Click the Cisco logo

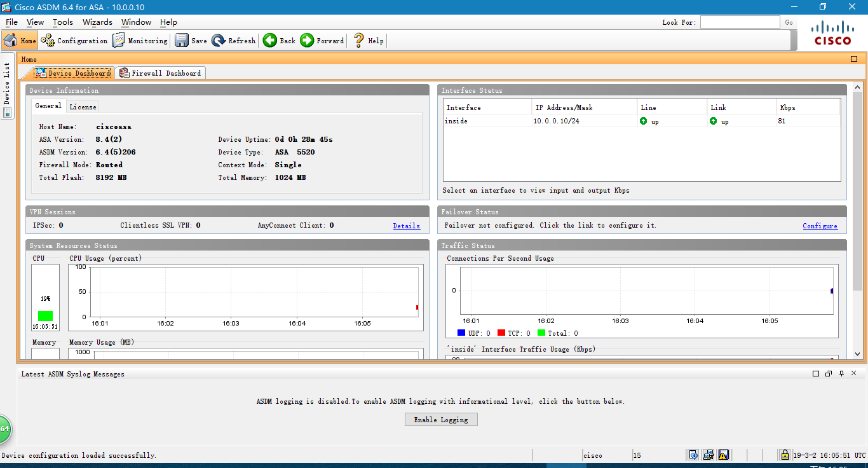pos(833,33)
